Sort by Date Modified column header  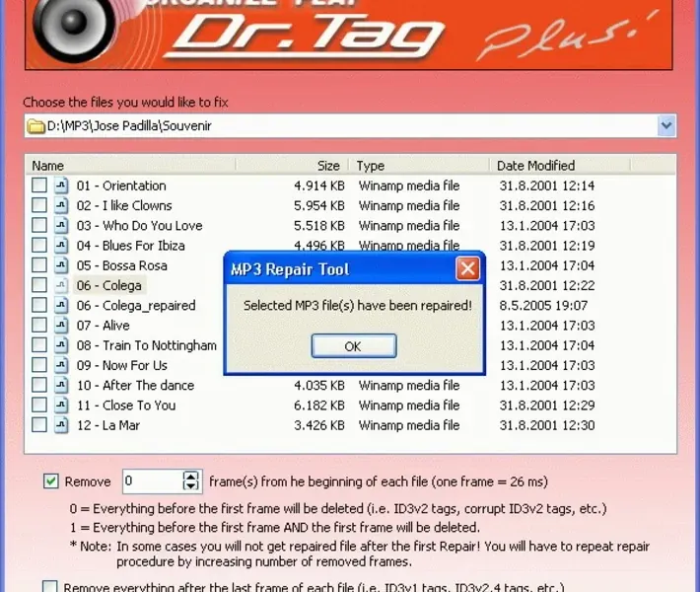(x=560, y=166)
